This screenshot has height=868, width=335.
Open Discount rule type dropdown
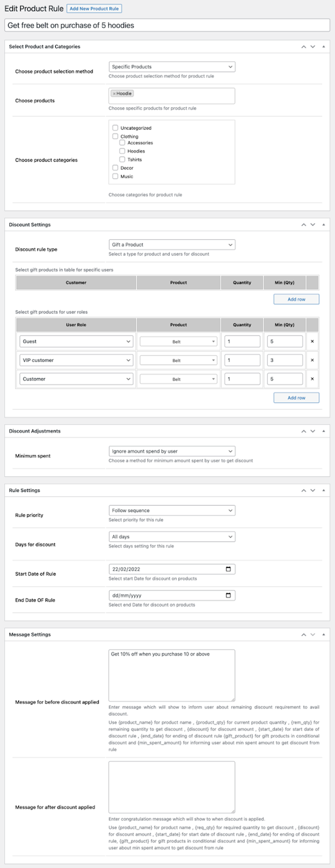tap(172, 245)
